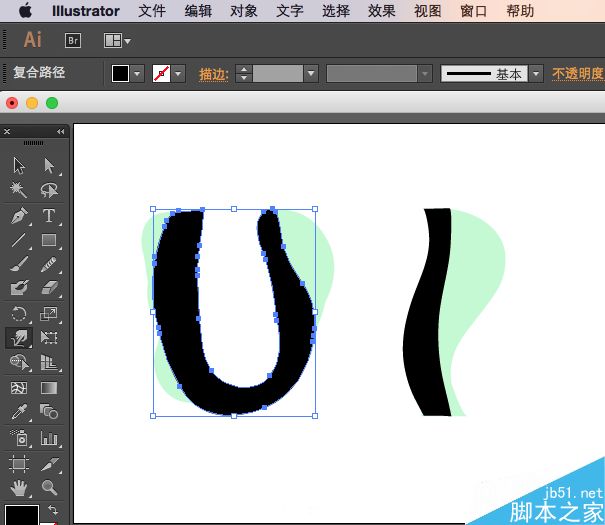Select the Pencil tool
This screenshot has height=525, width=605.
49,264
